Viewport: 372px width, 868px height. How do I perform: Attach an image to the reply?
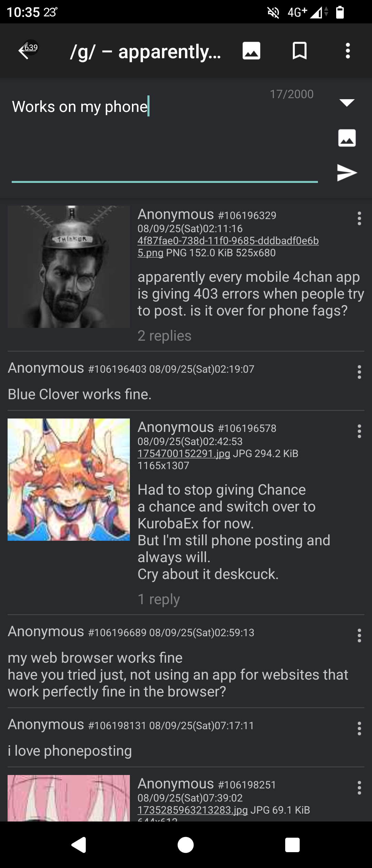pyautogui.click(x=347, y=138)
